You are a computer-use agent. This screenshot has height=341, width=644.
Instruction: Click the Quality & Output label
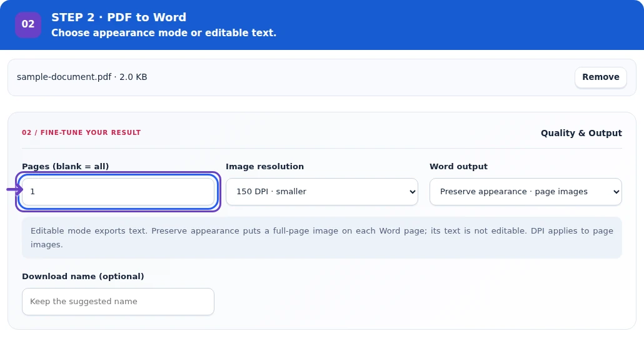(581, 133)
